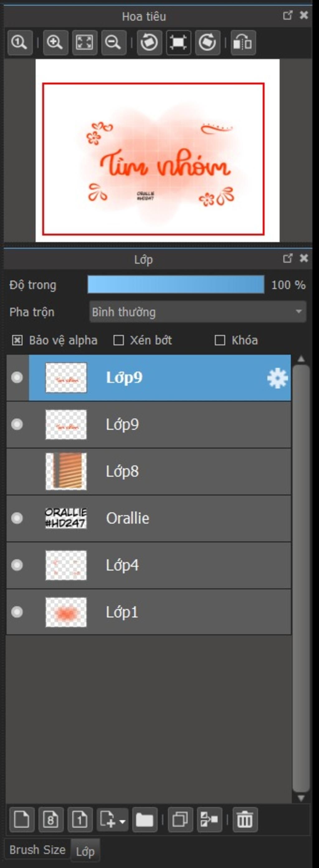319x868 pixels.
Task: Open the Pha trộn blending dropdown
Action: coord(198,312)
